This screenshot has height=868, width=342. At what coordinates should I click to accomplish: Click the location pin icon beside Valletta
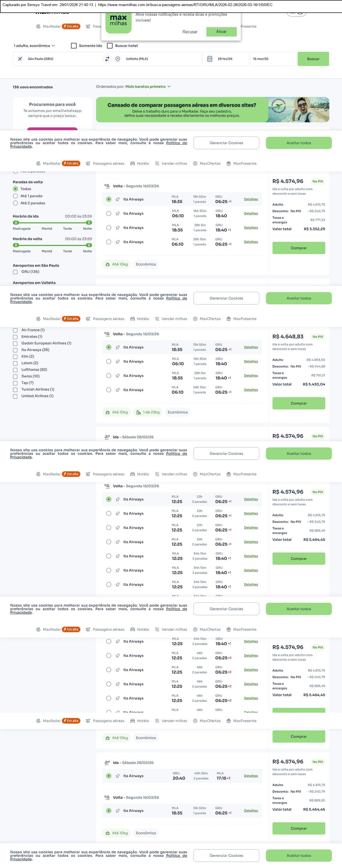click(118, 59)
